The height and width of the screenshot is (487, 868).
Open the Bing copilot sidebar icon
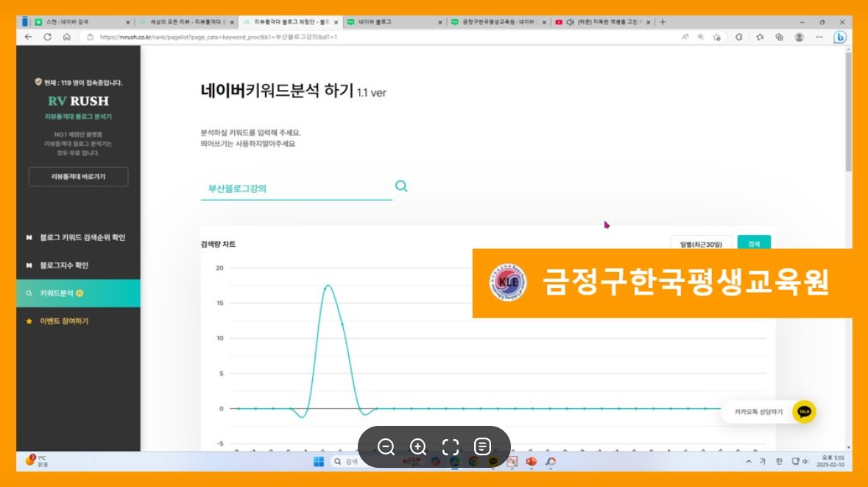coord(840,37)
